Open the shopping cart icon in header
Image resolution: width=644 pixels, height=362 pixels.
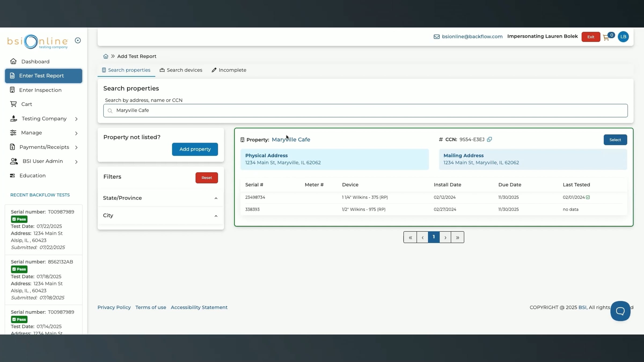coord(606,38)
